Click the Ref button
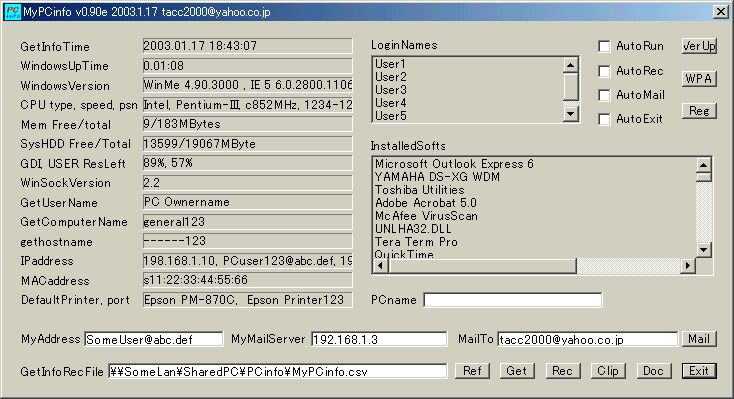 [472, 371]
